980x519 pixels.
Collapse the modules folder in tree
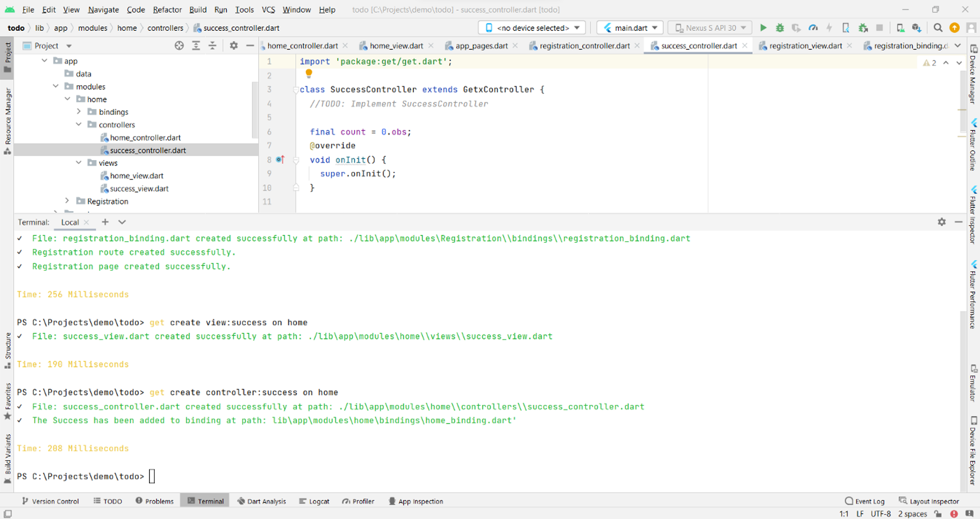(56, 86)
